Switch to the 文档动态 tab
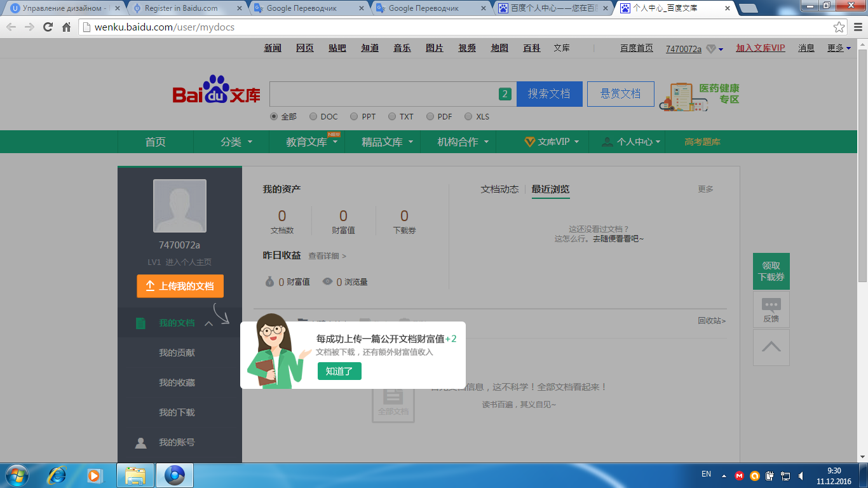The height and width of the screenshot is (488, 868). 499,189
